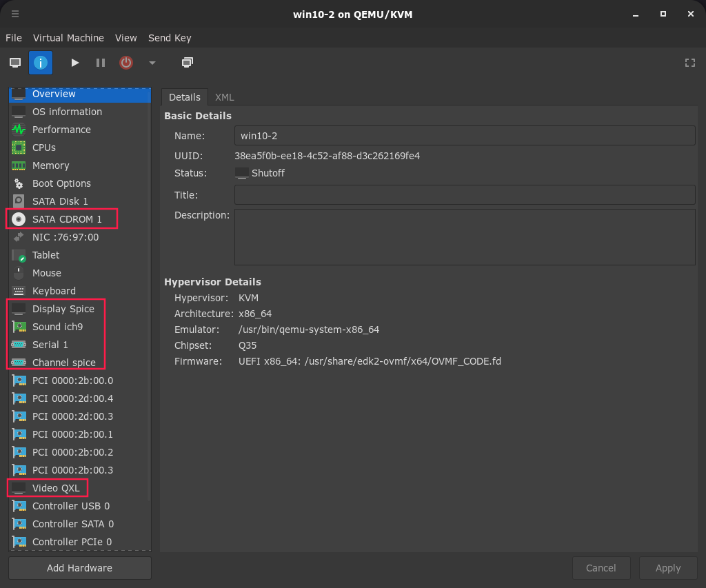Select Channel spice icon
Screen dimensions: 706x588
coord(19,363)
